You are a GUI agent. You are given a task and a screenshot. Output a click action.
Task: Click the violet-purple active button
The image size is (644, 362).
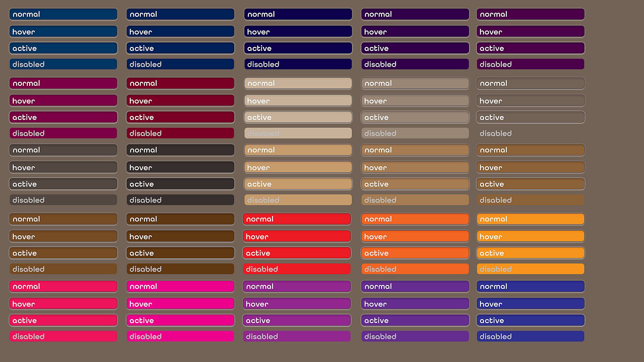297,320
